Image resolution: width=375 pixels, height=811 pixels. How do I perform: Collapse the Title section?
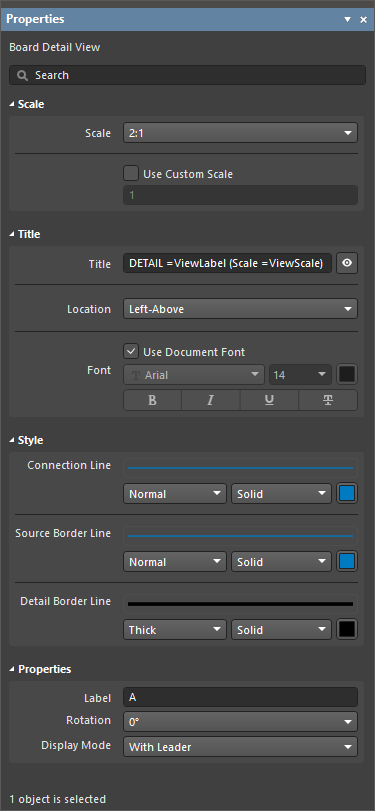25,234
